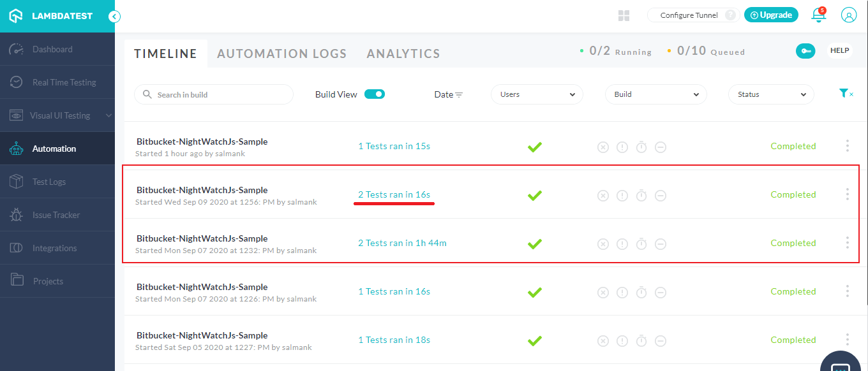868x371 pixels.
Task: Open the user profile icon
Action: [x=848, y=15]
